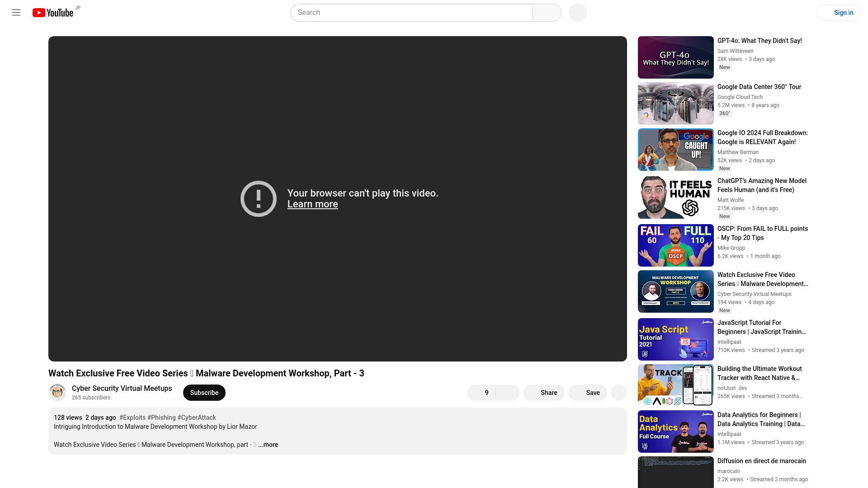Click the #CyberAttack hashtag tag

196,417
